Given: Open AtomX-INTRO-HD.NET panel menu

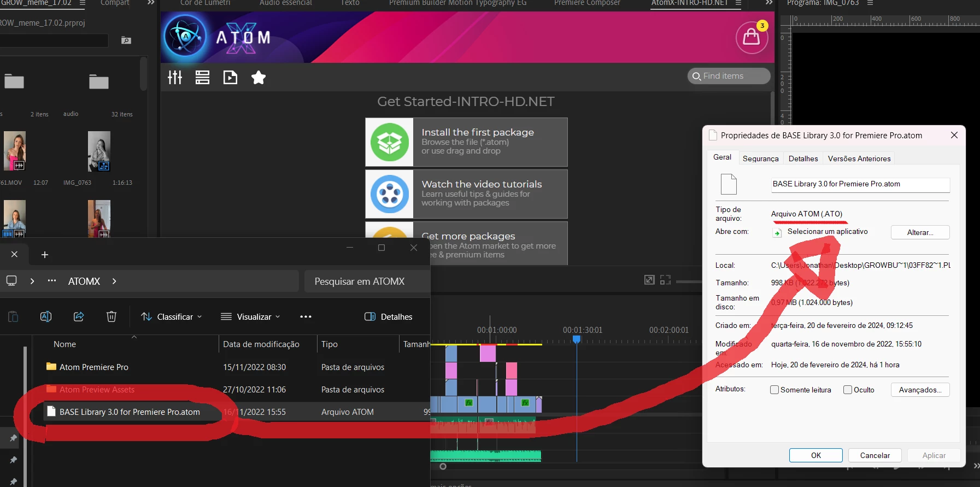Looking at the screenshot, I should pos(738,3).
